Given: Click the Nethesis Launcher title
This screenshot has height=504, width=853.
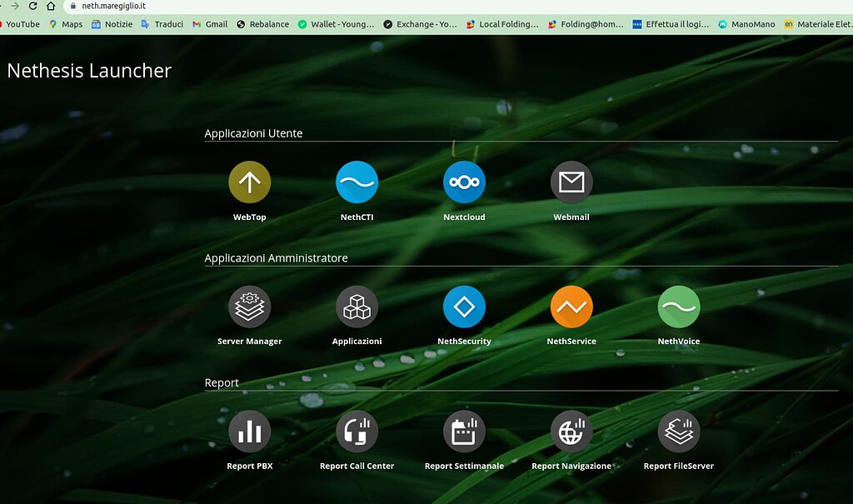Looking at the screenshot, I should [x=89, y=70].
